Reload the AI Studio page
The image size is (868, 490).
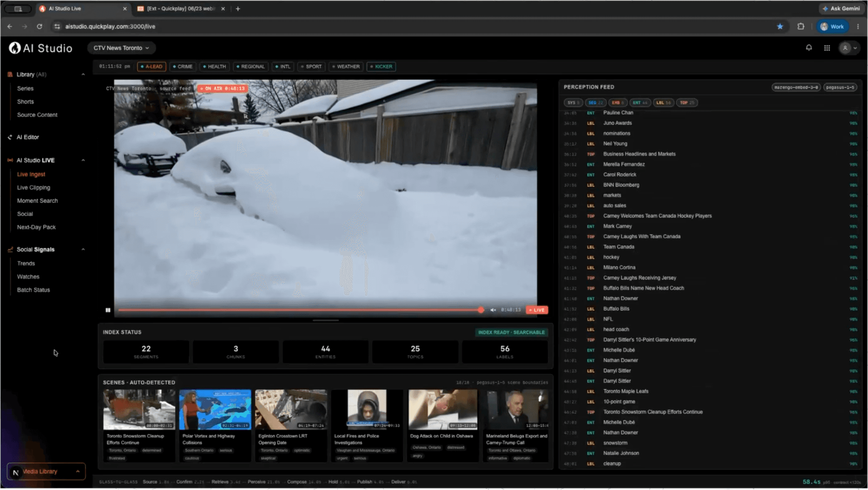pos(39,26)
